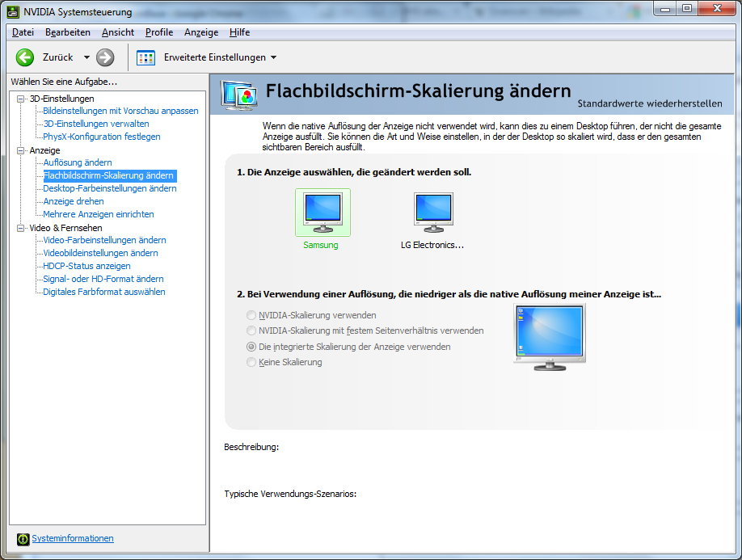Open HDCP-Status anzeigen
The width and height of the screenshot is (742, 560).
click(x=86, y=266)
